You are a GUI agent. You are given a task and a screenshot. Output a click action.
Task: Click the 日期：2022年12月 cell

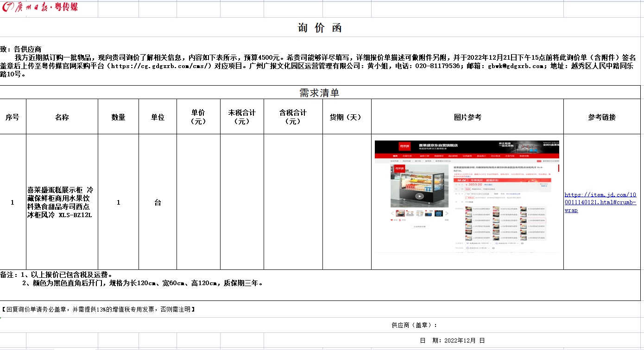[452, 340]
